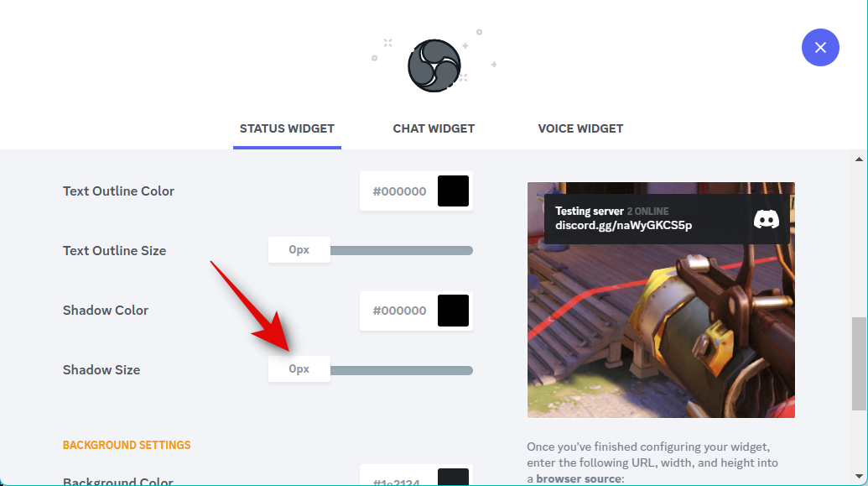Click the scrollbar down arrow
Image resolution: width=868 pixels, height=486 pixels.
tap(859, 476)
